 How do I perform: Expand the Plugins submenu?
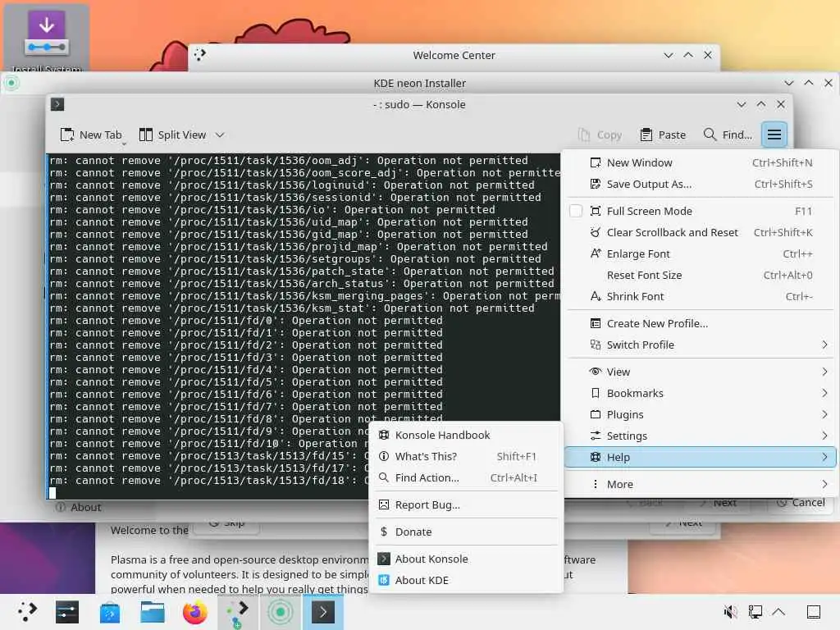tap(700, 414)
